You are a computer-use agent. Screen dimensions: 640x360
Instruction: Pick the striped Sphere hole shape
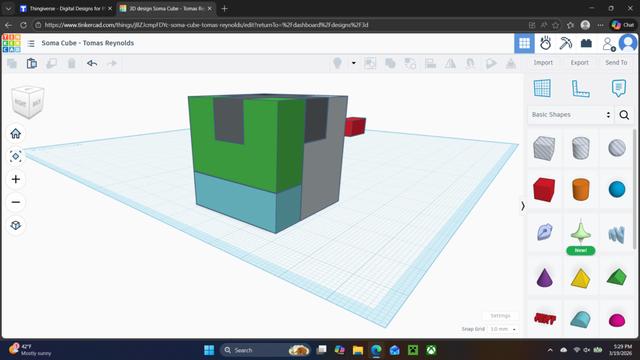tap(617, 148)
